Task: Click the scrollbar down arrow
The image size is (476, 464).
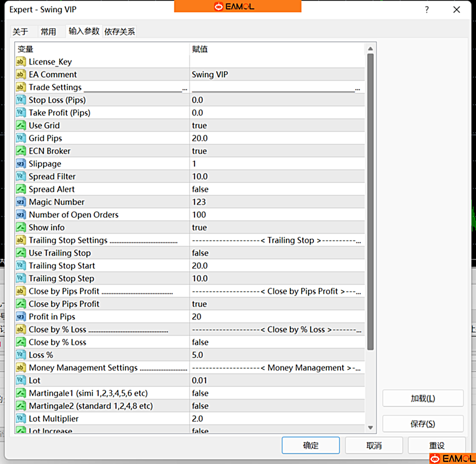Action: (370, 427)
